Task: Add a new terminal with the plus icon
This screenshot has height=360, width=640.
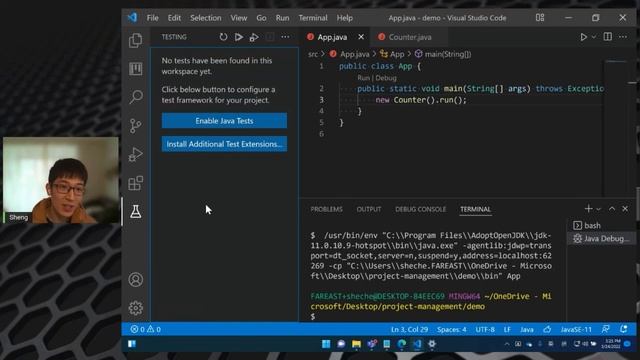Action: click(x=588, y=209)
